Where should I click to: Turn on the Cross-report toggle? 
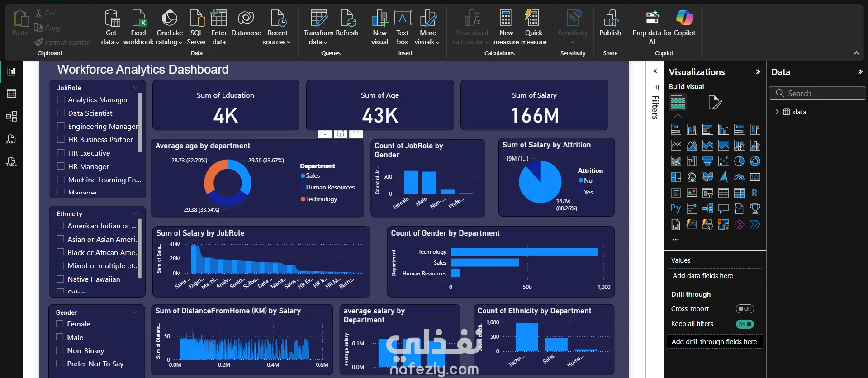click(x=745, y=309)
